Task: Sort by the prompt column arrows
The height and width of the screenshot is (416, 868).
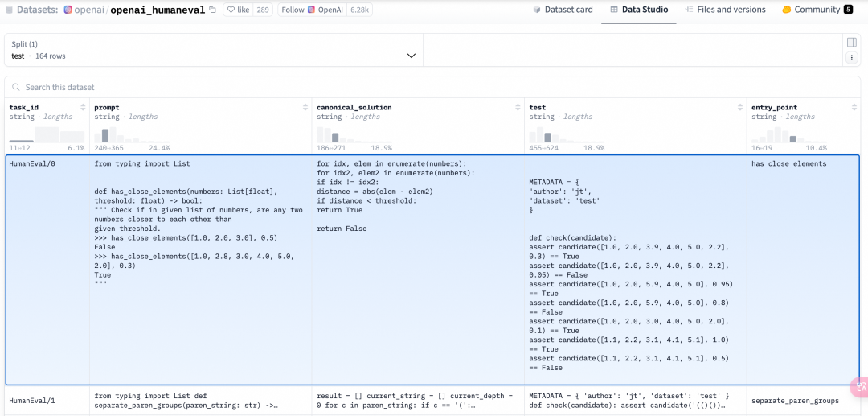Action: pos(305,107)
